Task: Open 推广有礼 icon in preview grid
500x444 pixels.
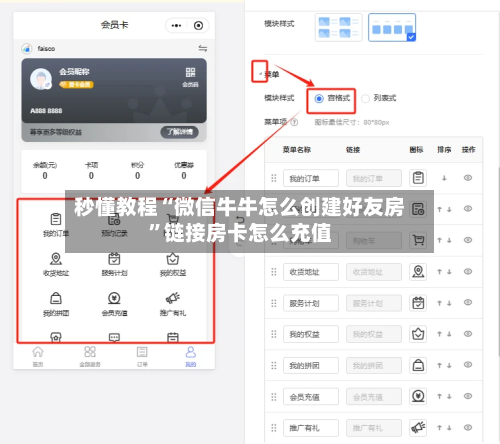Action: click(x=173, y=298)
